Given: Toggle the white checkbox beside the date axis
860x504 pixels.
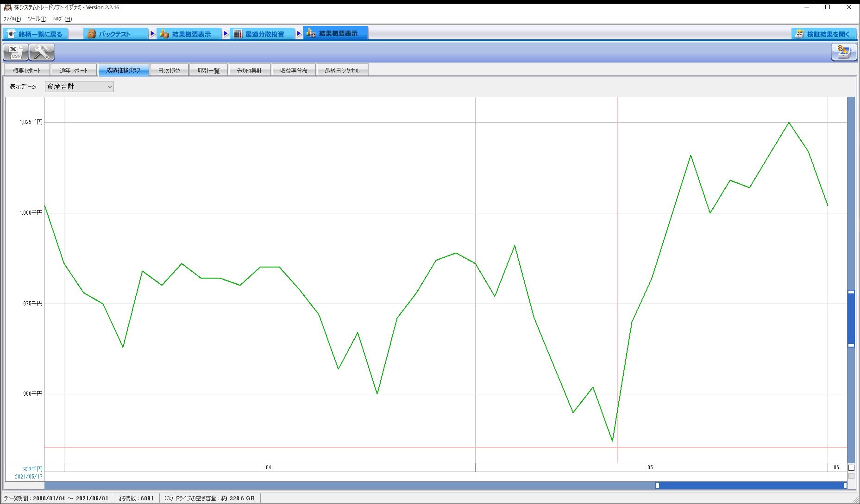Looking at the screenshot, I should [851, 467].
